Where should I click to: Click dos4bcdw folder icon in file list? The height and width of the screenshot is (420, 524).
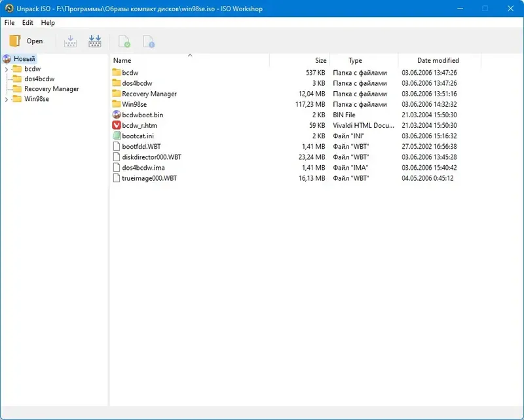click(x=117, y=83)
